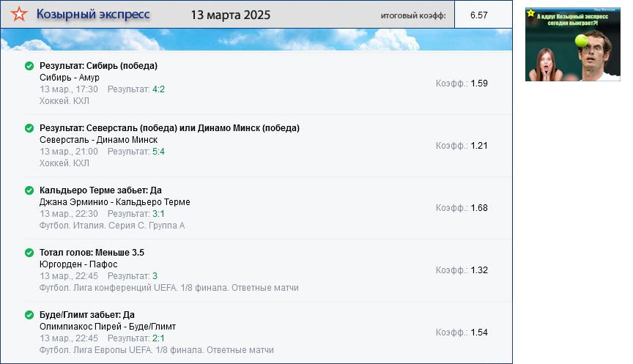Image resolution: width=633 pixels, height=364 pixels.
Task: Click the Хоккей. КХЛ label under Сибирь - Амур
Action: [x=64, y=101]
